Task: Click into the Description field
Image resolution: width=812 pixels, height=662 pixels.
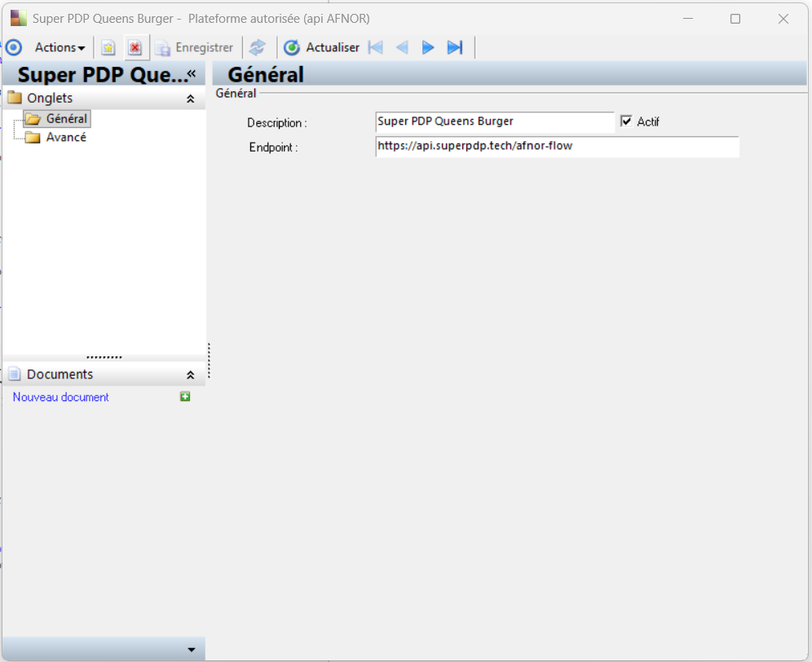Action: (x=495, y=121)
